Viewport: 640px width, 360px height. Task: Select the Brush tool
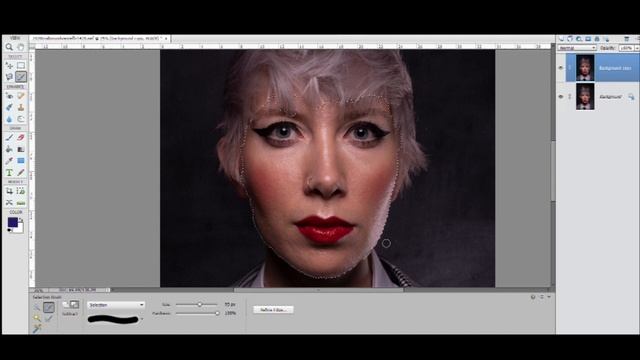9,138
